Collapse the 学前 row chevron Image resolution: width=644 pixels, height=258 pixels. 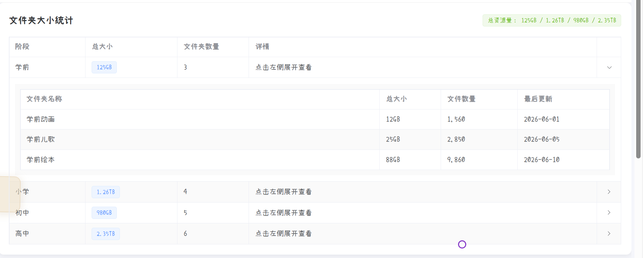(x=609, y=67)
